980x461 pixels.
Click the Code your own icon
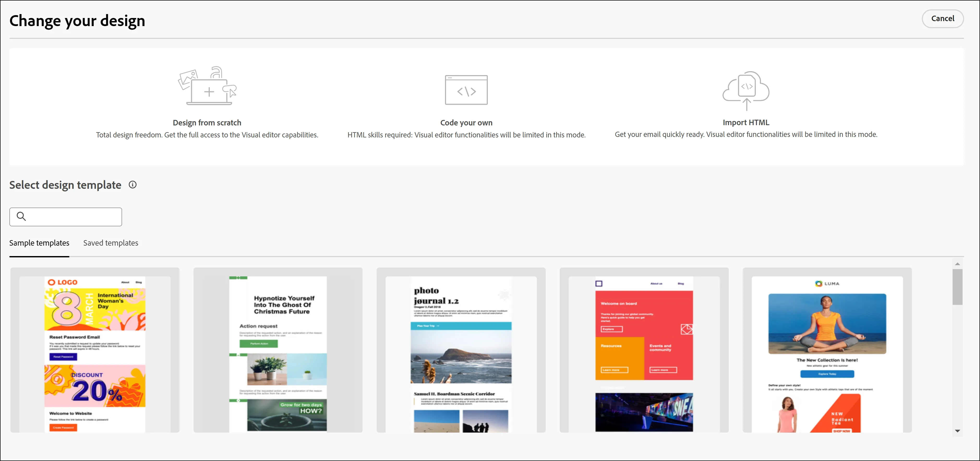(x=466, y=90)
